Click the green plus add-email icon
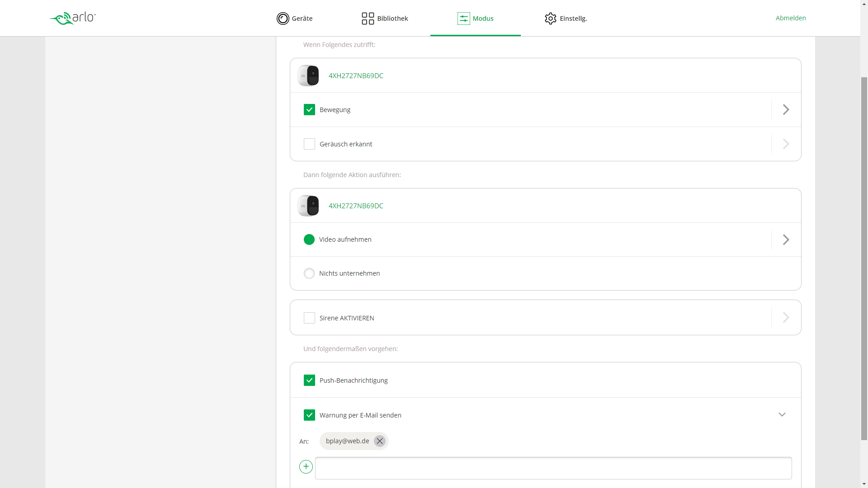868x488 pixels. pyautogui.click(x=306, y=467)
